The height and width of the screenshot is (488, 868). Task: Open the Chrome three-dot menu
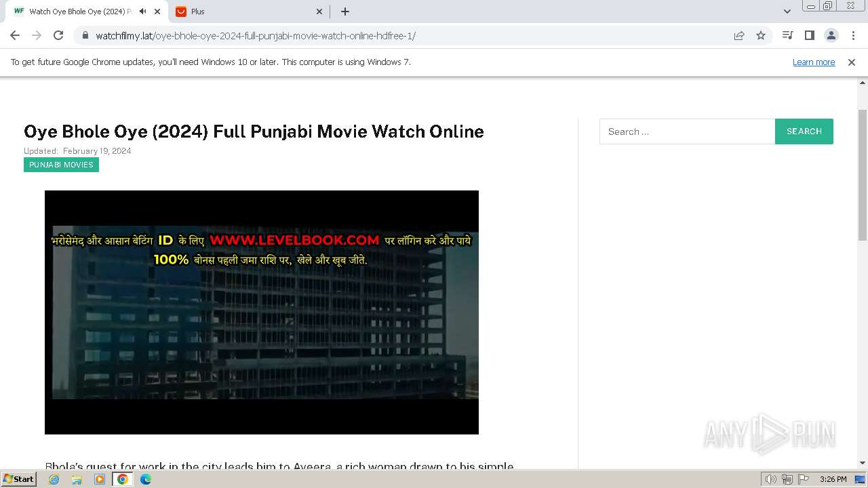pyautogui.click(x=853, y=35)
